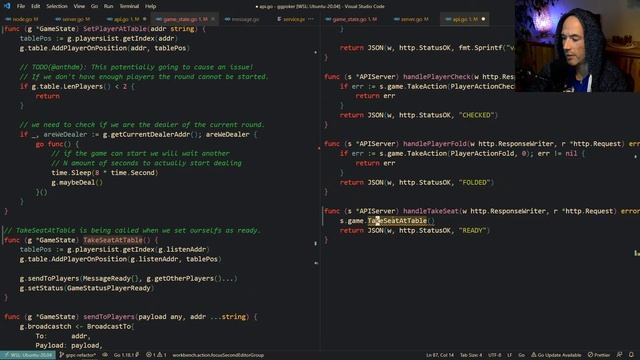The image size is (640, 360).
Task: Click the g.maybeDeal() call
Action: pos(77,182)
